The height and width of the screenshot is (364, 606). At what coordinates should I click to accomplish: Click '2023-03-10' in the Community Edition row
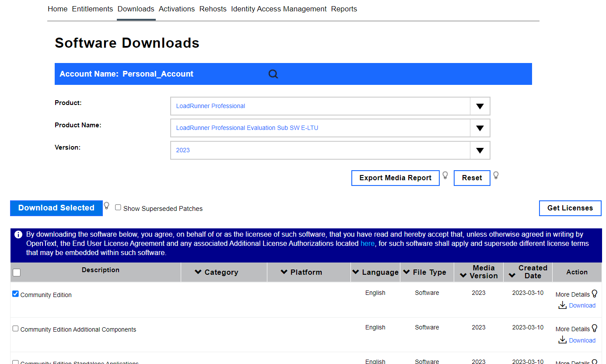pos(528,293)
